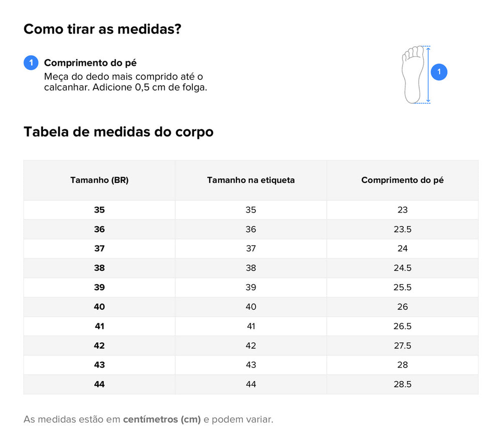This screenshot has height=448, width=502.
Task: Click label size 41 in middle column
Action: click(251, 326)
